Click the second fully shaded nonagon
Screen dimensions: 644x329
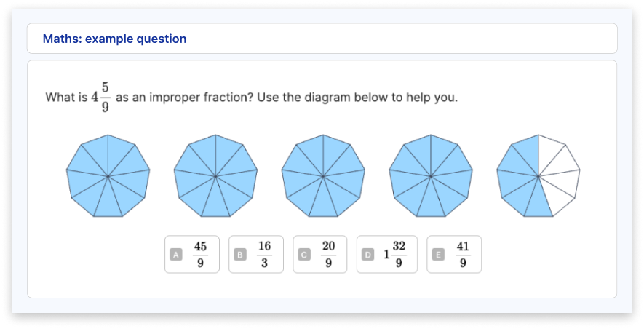215,176
